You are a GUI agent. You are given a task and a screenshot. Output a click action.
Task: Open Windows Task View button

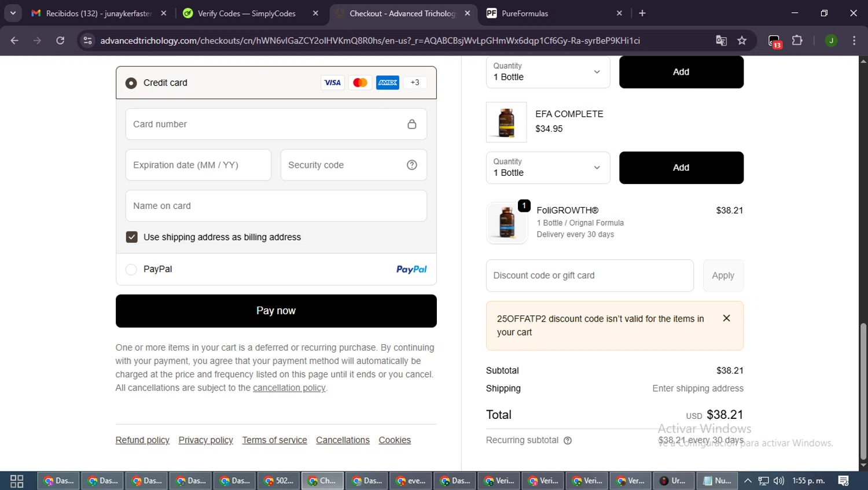tap(17, 481)
